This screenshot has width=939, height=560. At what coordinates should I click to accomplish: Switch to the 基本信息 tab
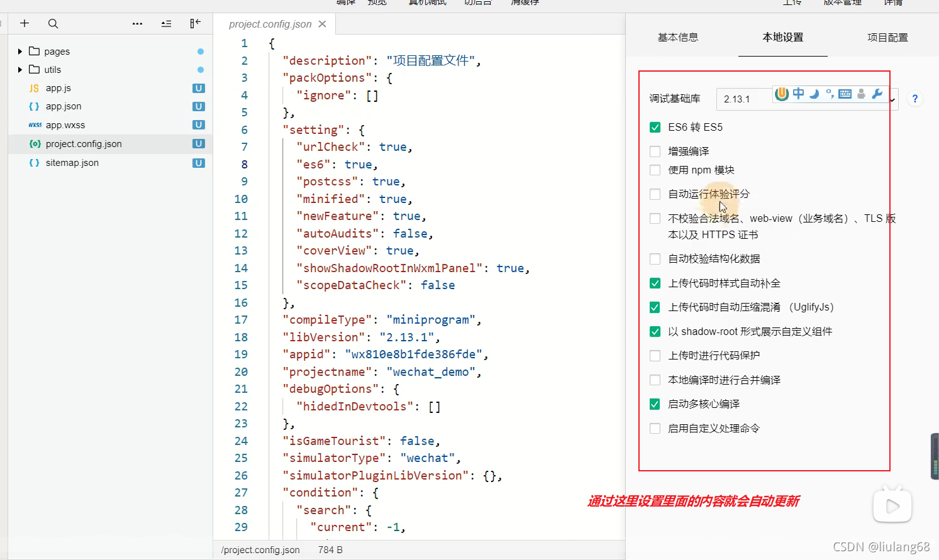point(678,37)
